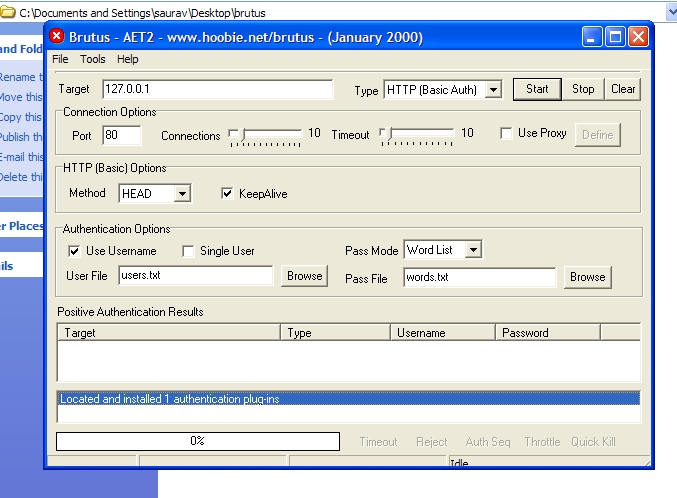
Task: Click the 0% progress bar
Action: [x=198, y=441]
